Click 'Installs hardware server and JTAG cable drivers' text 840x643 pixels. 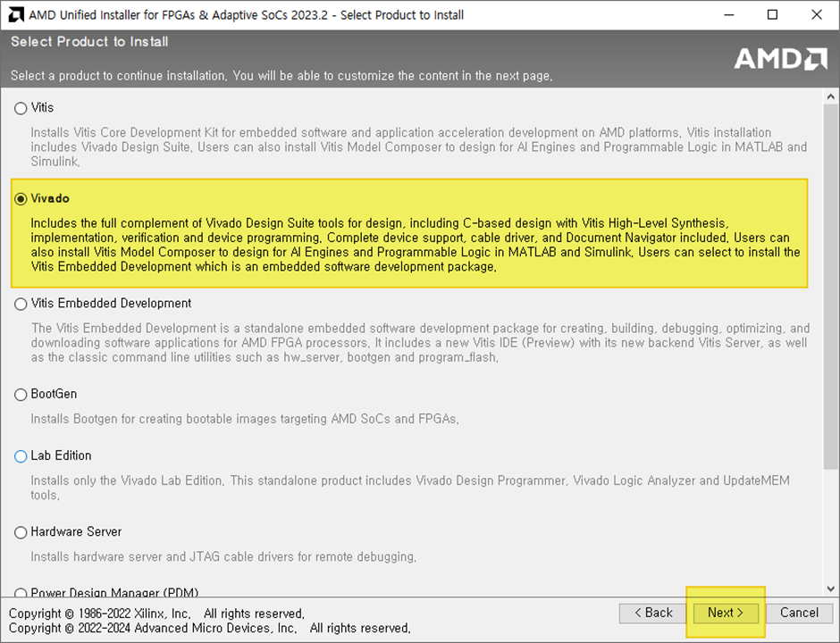tap(223, 556)
